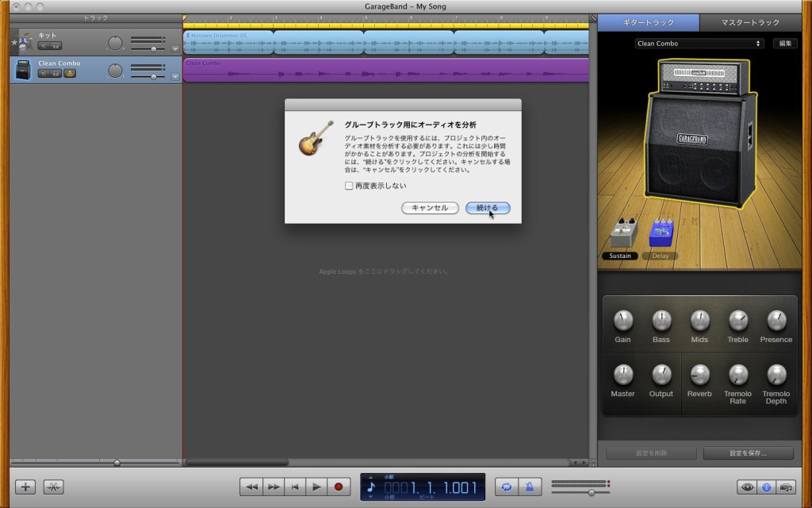Expand automation arrow on キット track
Screen dimensions: 812x508
tap(175, 49)
